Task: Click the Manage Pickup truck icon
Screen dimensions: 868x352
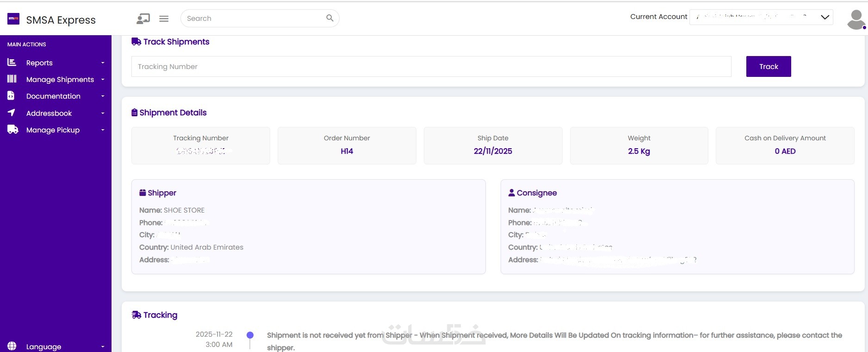Action: click(13, 129)
